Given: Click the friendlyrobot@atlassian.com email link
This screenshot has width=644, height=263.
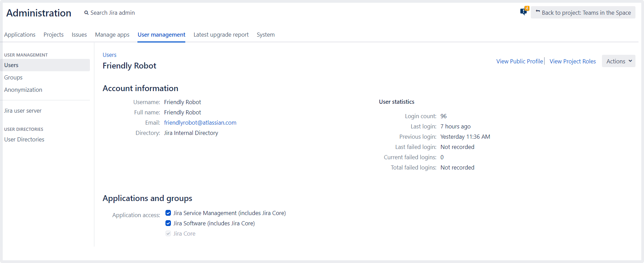Looking at the screenshot, I should (200, 123).
